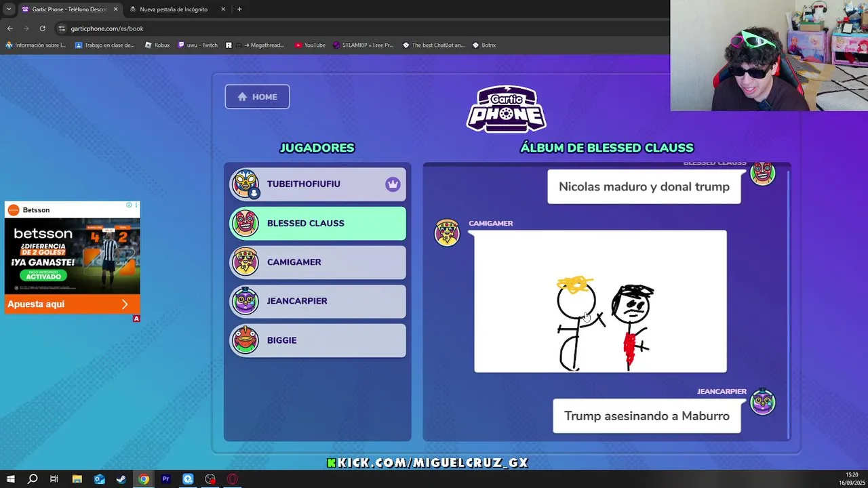Close the Incógnito tab

(x=223, y=9)
